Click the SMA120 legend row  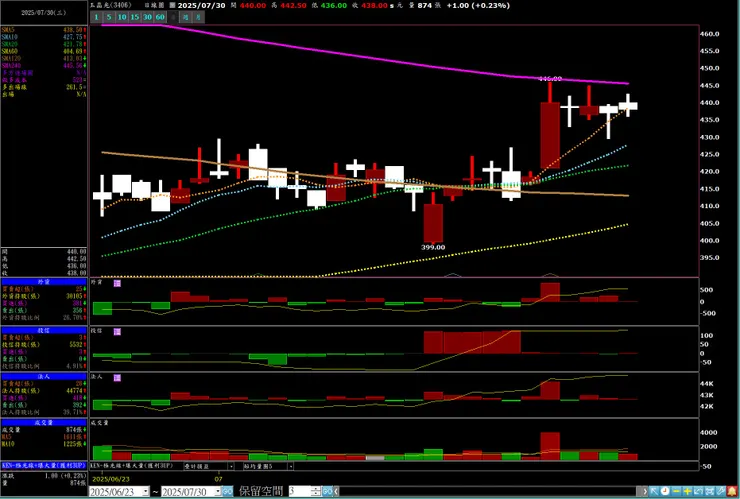(x=44, y=59)
